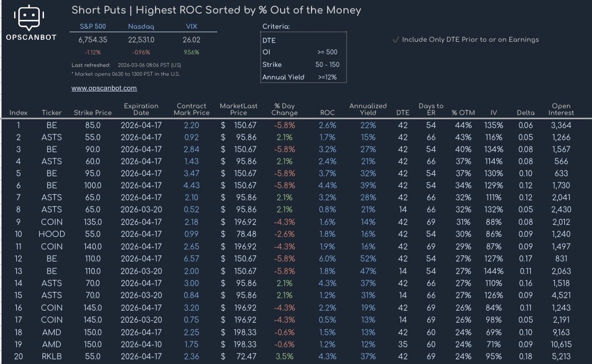The height and width of the screenshot is (364, 592).
Task: Click strike price 140.0 in row 11
Action: coord(93,247)
